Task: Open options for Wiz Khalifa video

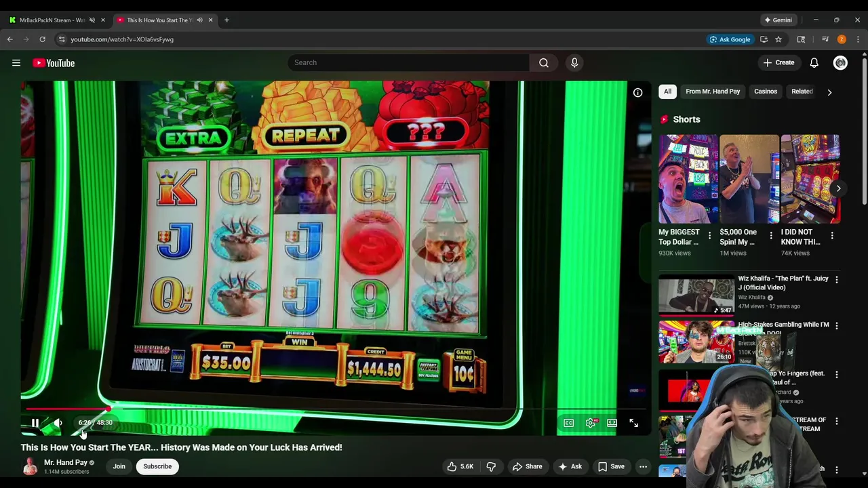Action: pyautogui.click(x=836, y=279)
